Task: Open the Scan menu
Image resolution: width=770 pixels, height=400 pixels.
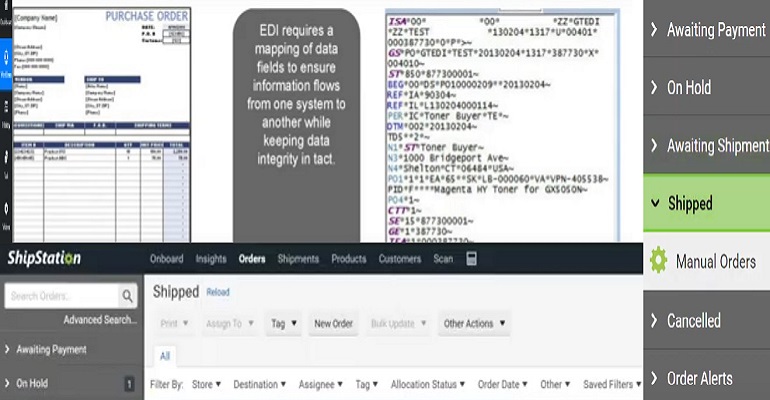Action: [443, 259]
